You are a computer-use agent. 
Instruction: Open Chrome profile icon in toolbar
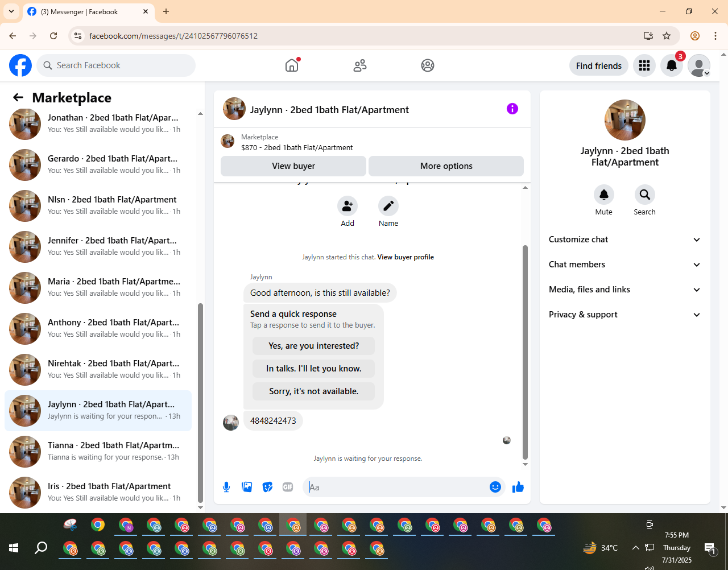tap(695, 36)
